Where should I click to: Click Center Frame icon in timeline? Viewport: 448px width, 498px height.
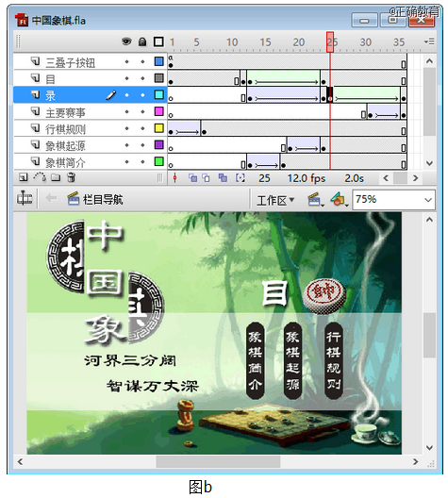pyautogui.click(x=174, y=178)
